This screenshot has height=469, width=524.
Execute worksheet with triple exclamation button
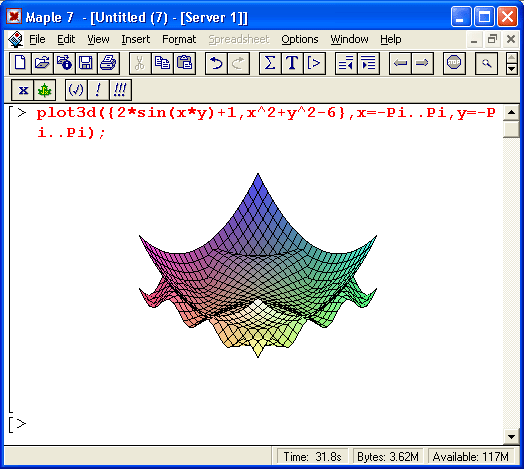[120, 90]
